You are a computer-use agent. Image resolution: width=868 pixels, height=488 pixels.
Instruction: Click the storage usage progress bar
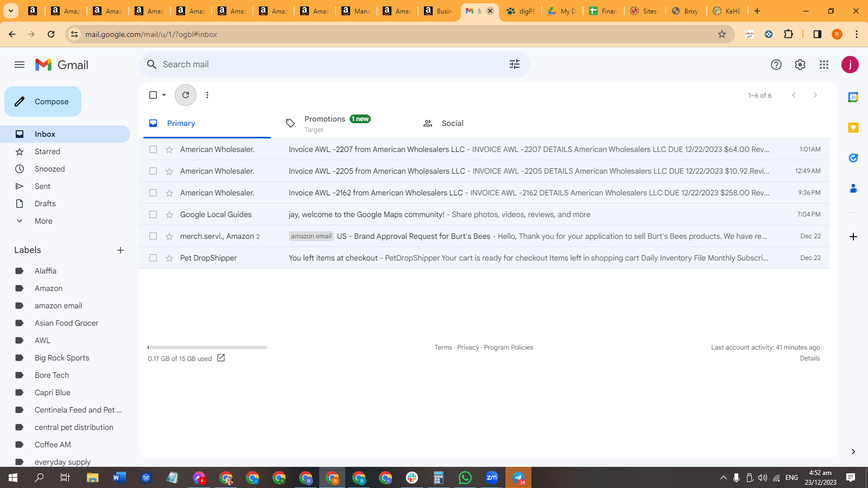207,347
